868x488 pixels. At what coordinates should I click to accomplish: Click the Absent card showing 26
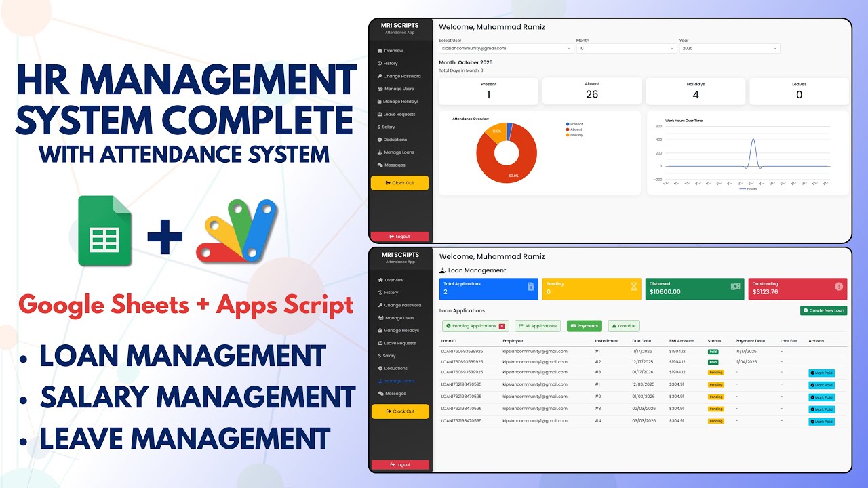tap(592, 91)
